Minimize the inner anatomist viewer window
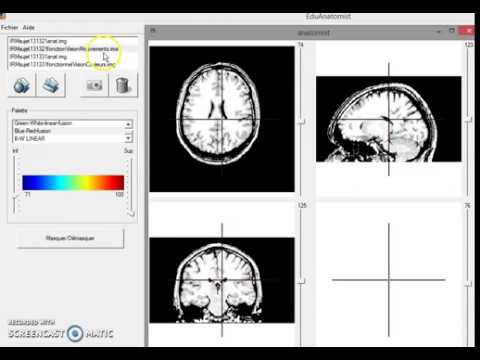This screenshot has height=360, width=480. pos(439,32)
